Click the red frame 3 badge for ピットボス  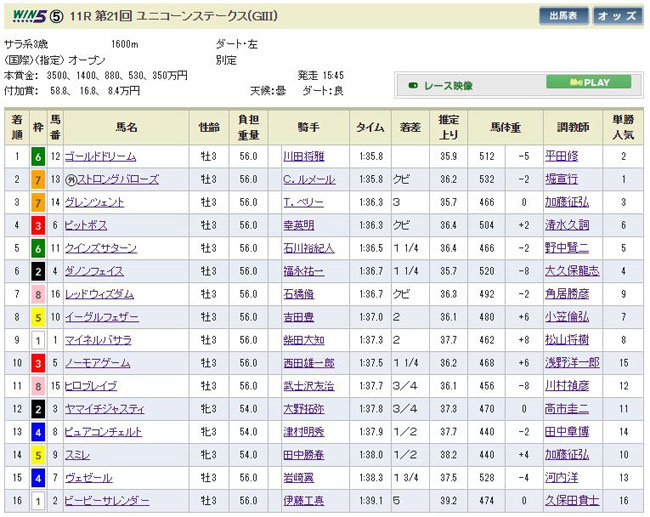pyautogui.click(x=37, y=225)
